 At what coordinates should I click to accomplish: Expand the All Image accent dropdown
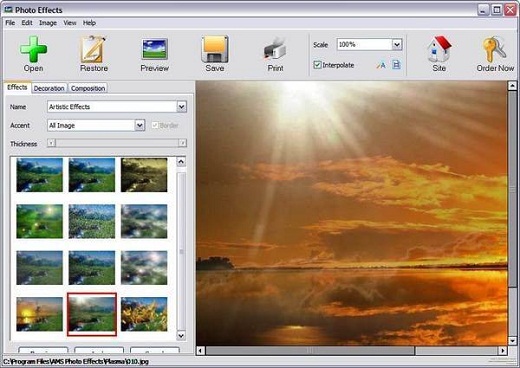140,125
